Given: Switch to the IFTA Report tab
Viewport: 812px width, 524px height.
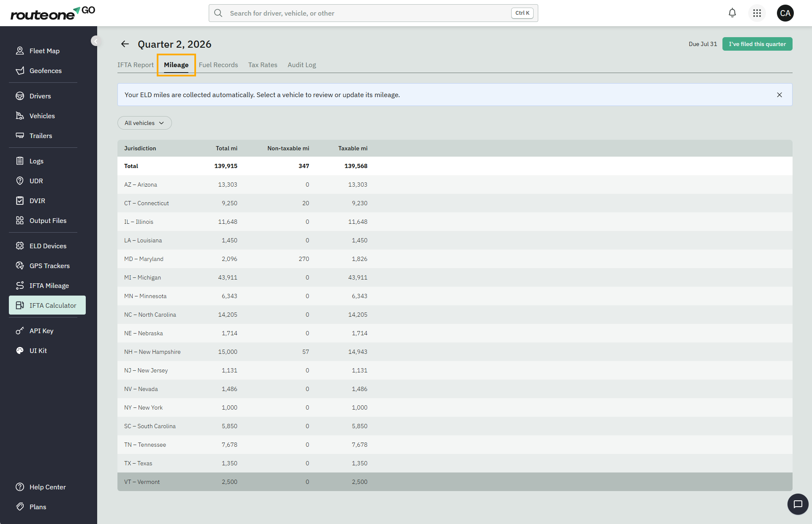Looking at the screenshot, I should pyautogui.click(x=136, y=65).
